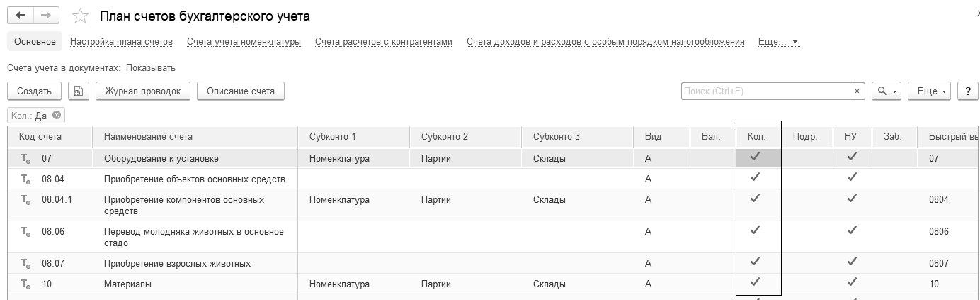The width and height of the screenshot is (980, 300).
Task: Expand the 'Еще...' navigation links menu
Action: point(777,42)
